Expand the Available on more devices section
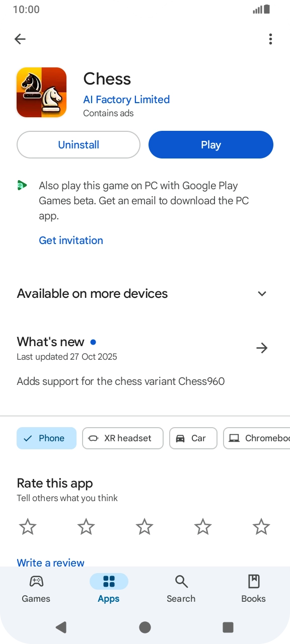This screenshot has width=290, height=644. (262, 293)
